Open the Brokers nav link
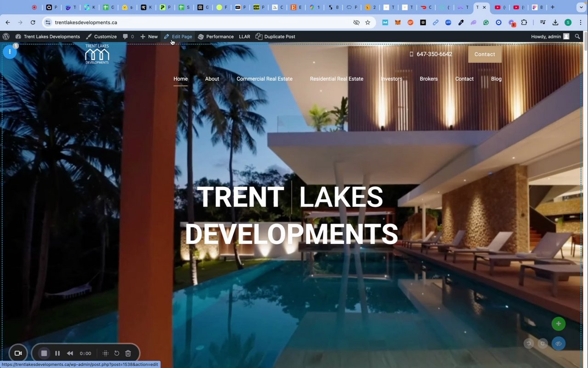The height and width of the screenshot is (368, 588). 429,79
